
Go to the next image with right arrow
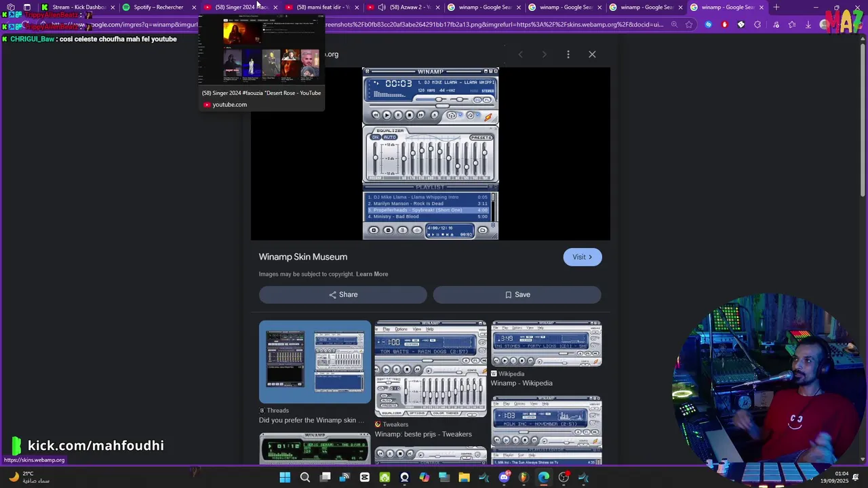(x=544, y=54)
